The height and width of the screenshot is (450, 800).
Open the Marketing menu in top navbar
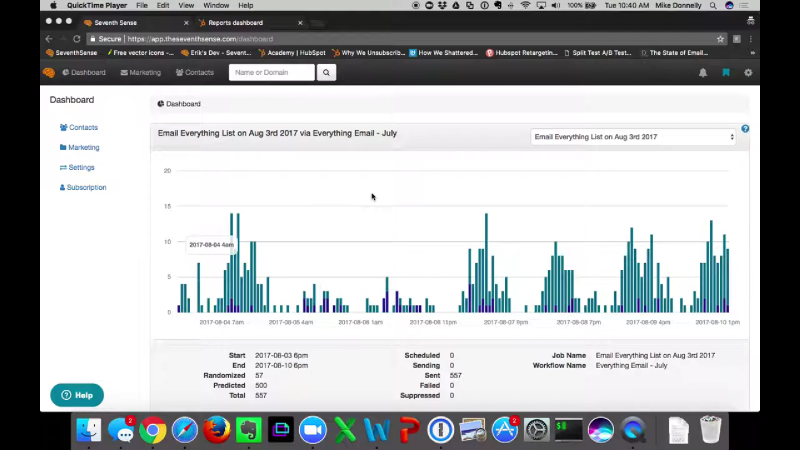[141, 73]
